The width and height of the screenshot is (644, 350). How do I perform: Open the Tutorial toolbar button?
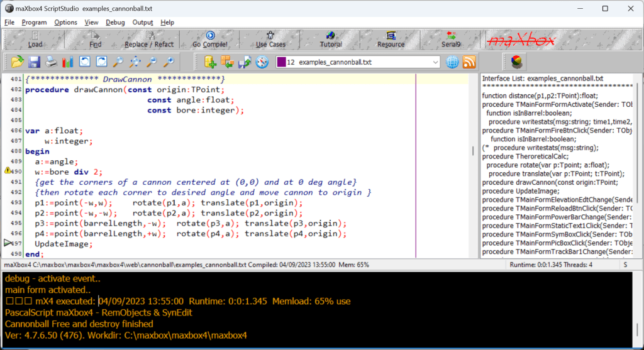331,40
